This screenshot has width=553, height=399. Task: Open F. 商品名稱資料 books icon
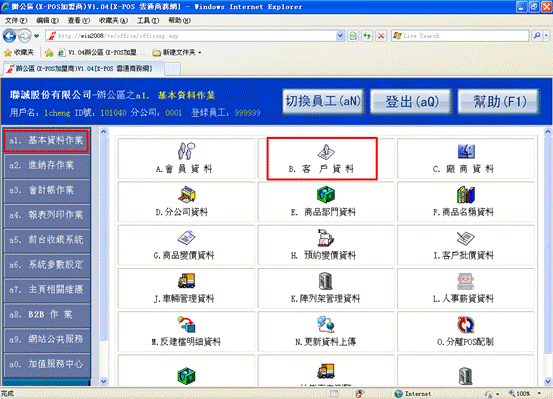tap(466, 194)
